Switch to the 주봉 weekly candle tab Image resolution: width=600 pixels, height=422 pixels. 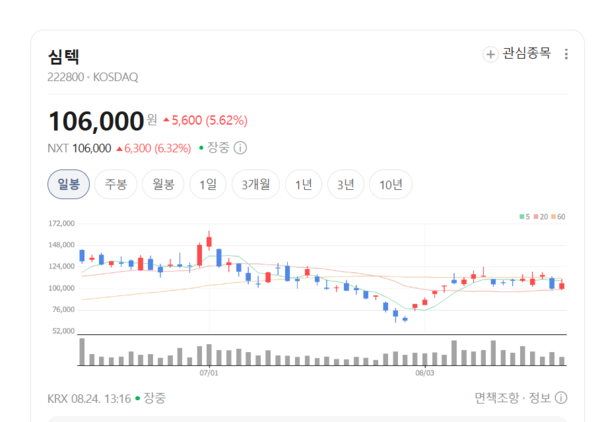click(116, 184)
